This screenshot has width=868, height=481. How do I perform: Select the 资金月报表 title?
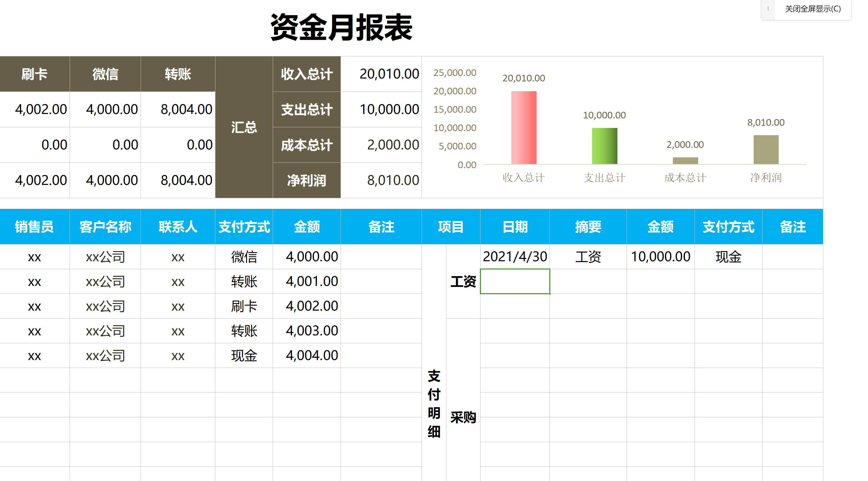pos(341,27)
